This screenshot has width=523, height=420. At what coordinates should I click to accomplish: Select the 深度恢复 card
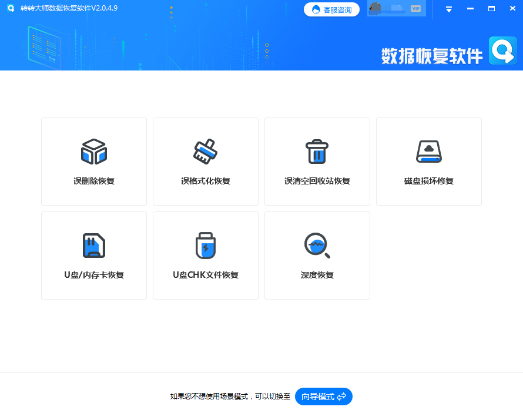(x=317, y=256)
